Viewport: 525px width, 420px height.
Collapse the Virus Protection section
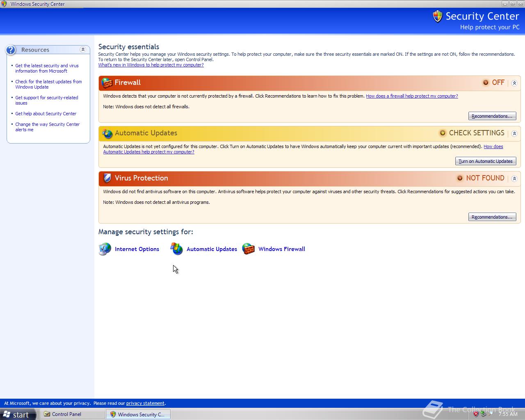pos(514,178)
